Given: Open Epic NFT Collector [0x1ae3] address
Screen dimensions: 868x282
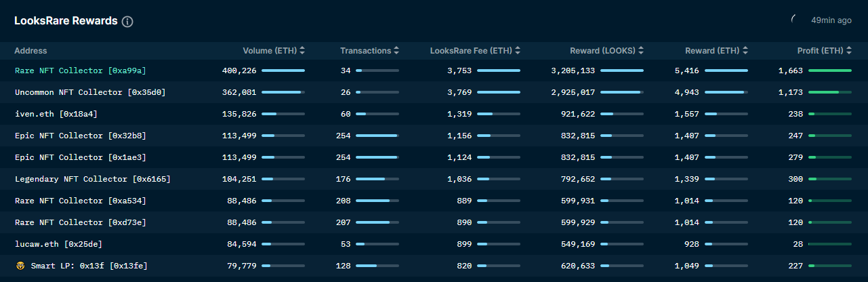Looking at the screenshot, I should [x=81, y=157].
